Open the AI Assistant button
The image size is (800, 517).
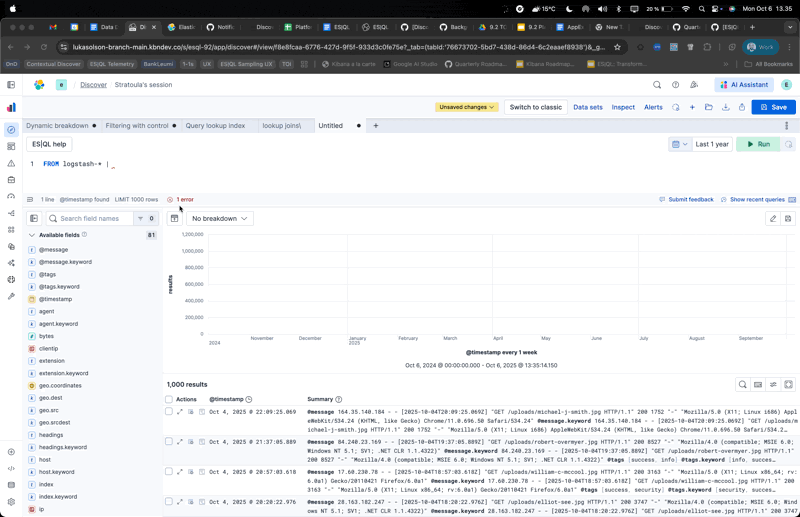click(x=744, y=85)
